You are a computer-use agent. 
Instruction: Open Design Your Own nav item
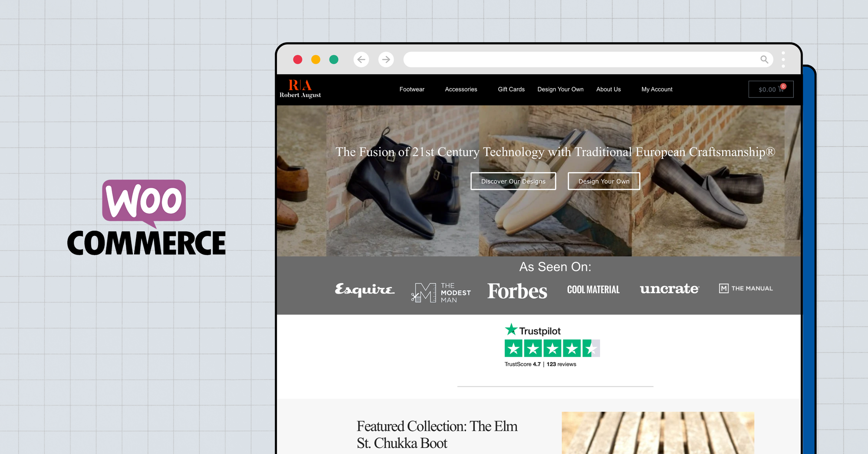(x=560, y=89)
